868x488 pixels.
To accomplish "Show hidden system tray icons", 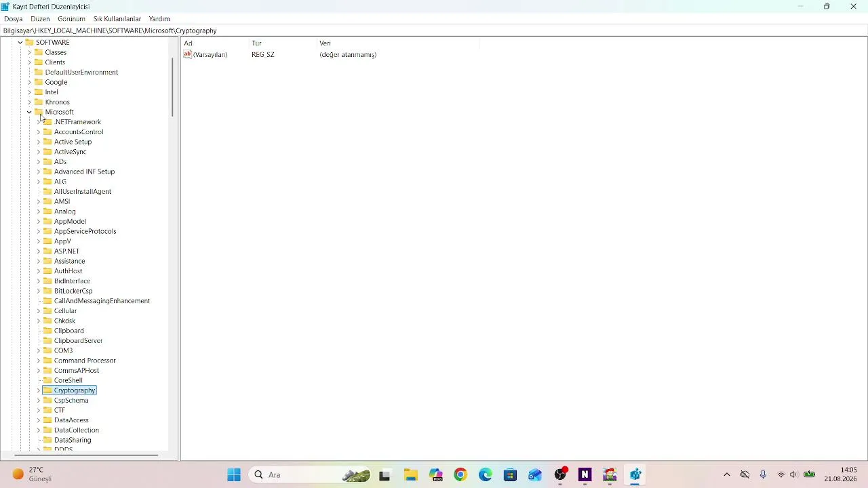I will (x=727, y=474).
